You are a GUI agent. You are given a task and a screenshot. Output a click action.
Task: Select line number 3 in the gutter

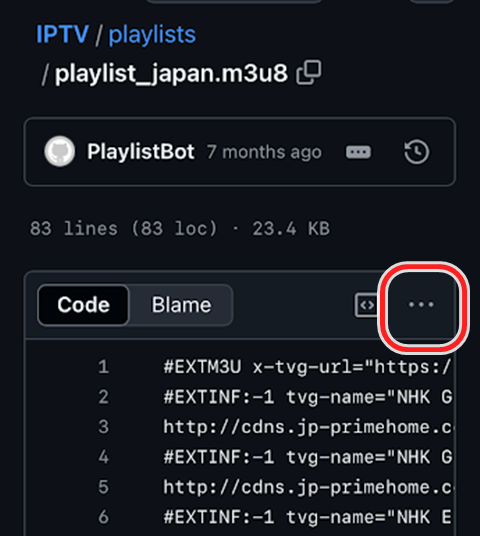click(103, 427)
